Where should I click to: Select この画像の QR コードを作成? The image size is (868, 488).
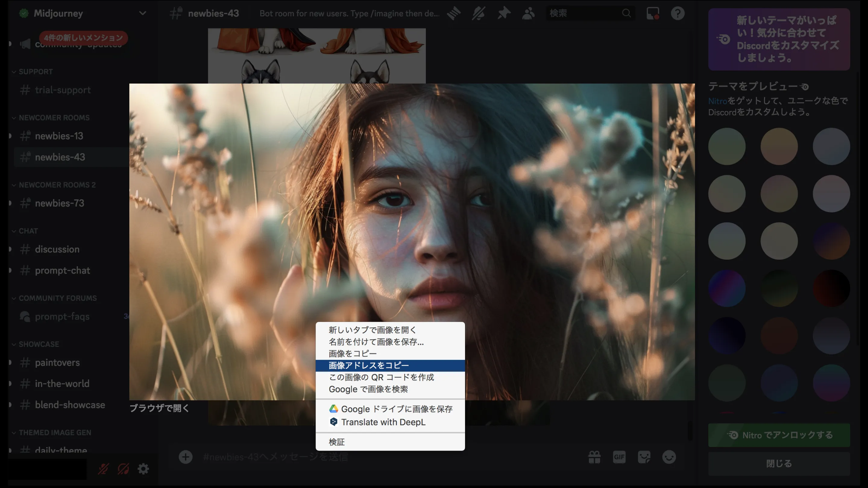tap(390, 377)
